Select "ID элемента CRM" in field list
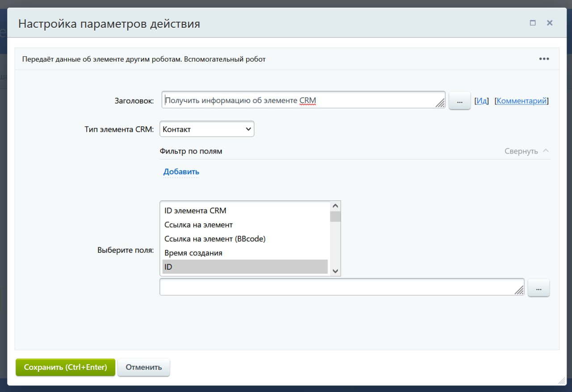The height and width of the screenshot is (392, 572). 195,211
